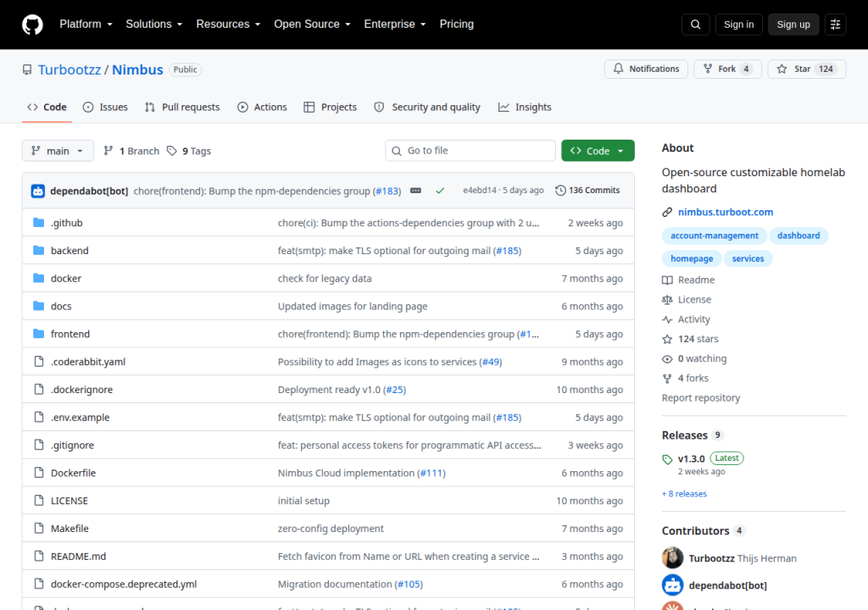Click the folder icon for .github
Image resolution: width=868 pixels, height=610 pixels.
pos(38,223)
